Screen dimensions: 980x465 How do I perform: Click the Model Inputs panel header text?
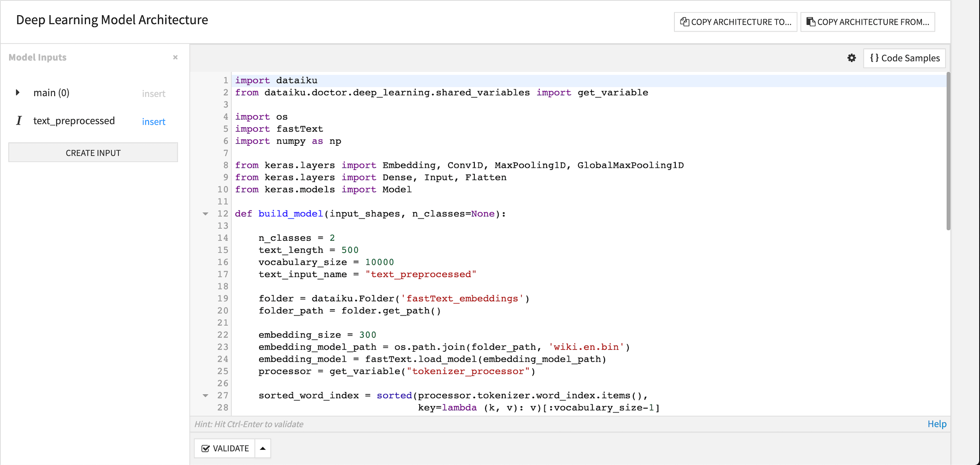click(x=37, y=57)
